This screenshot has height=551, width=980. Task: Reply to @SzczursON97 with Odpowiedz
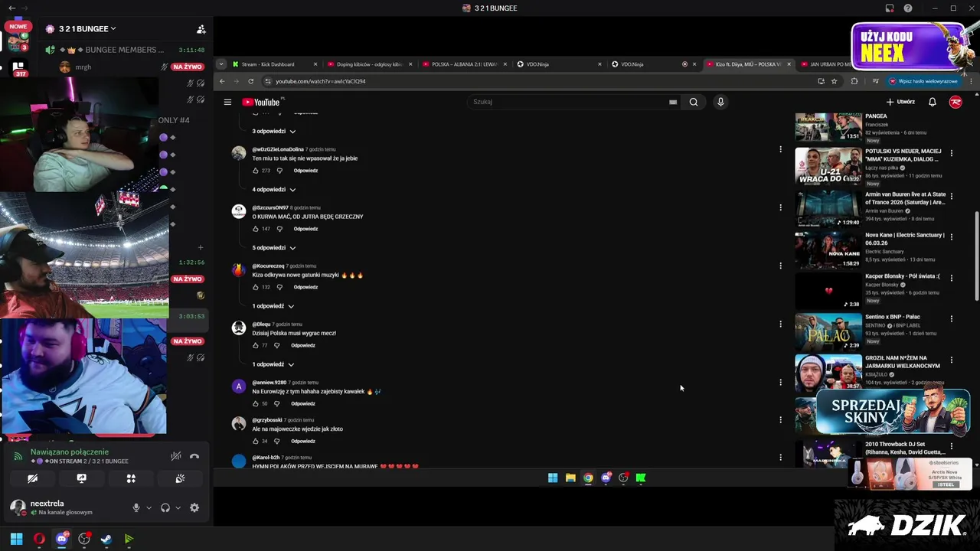click(305, 229)
